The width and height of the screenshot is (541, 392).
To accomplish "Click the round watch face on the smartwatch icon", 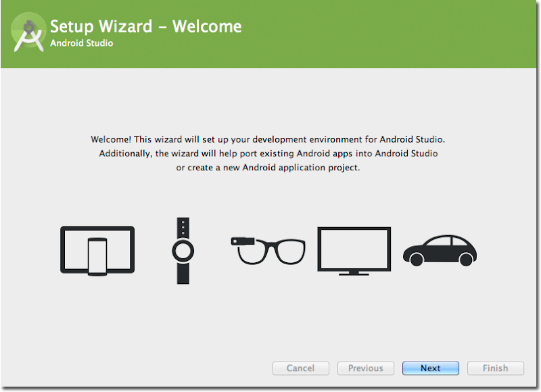I will point(183,251).
